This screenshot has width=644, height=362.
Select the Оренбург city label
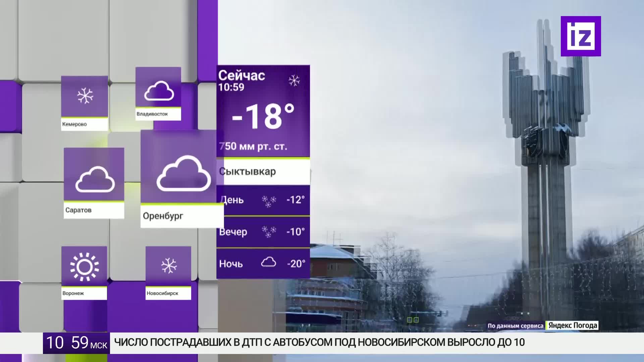pyautogui.click(x=163, y=216)
